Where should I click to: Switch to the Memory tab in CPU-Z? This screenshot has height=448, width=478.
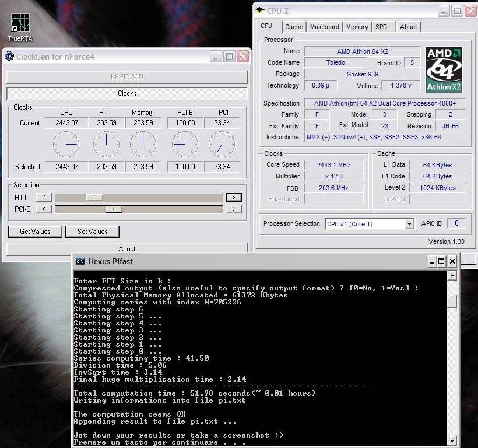(357, 27)
